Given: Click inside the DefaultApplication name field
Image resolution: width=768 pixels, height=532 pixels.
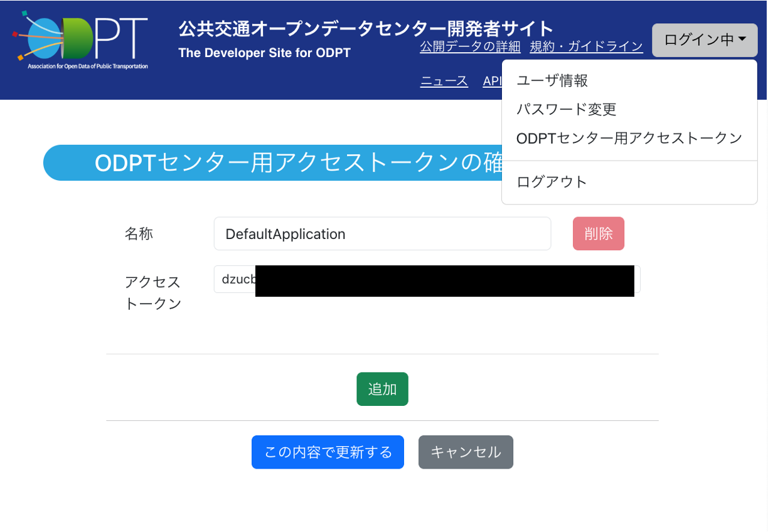Looking at the screenshot, I should point(382,233).
